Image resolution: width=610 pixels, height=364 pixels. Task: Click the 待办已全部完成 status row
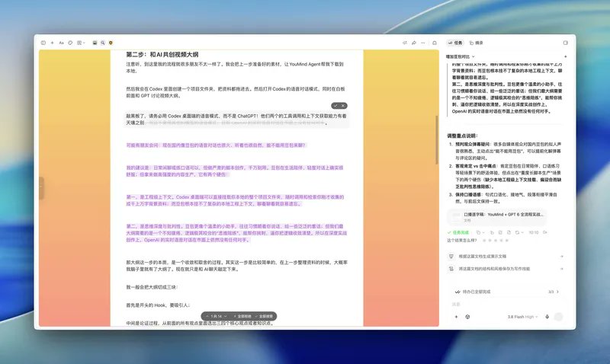click(x=506, y=292)
